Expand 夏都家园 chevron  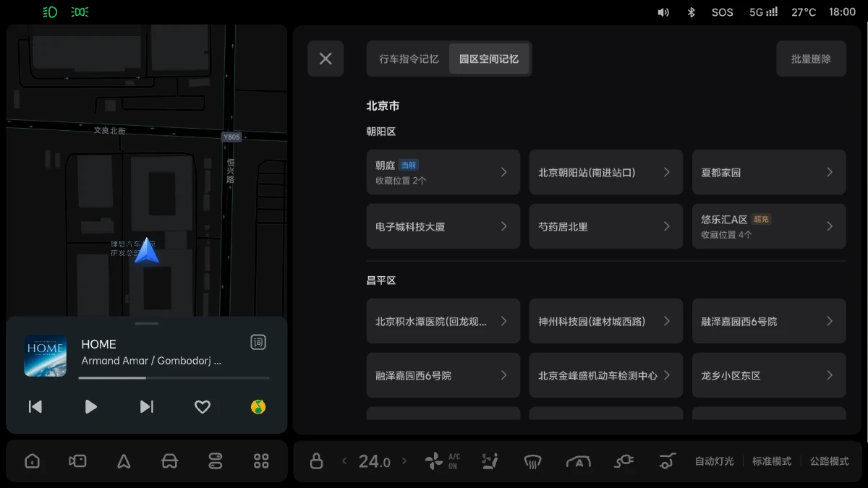pyautogui.click(x=830, y=172)
